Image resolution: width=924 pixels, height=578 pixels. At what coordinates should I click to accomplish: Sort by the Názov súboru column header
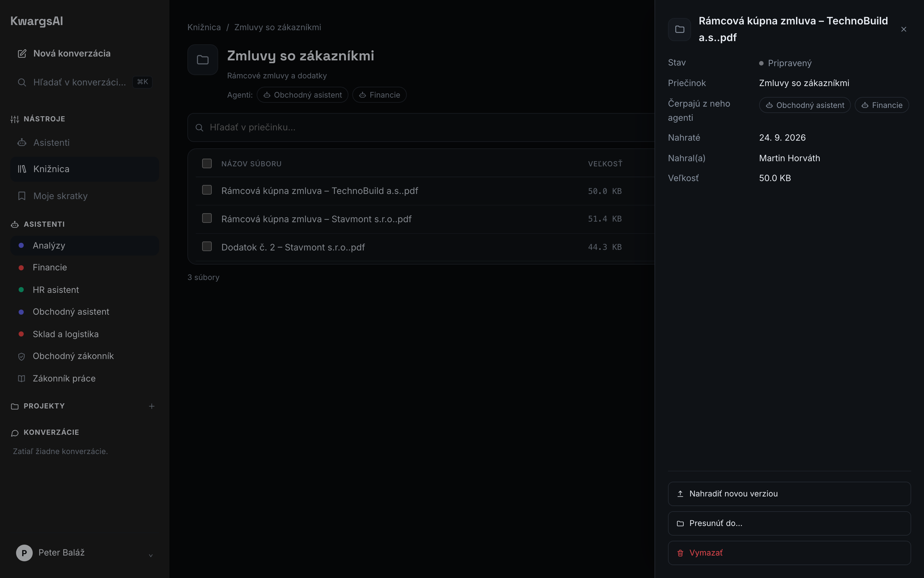pyautogui.click(x=251, y=164)
